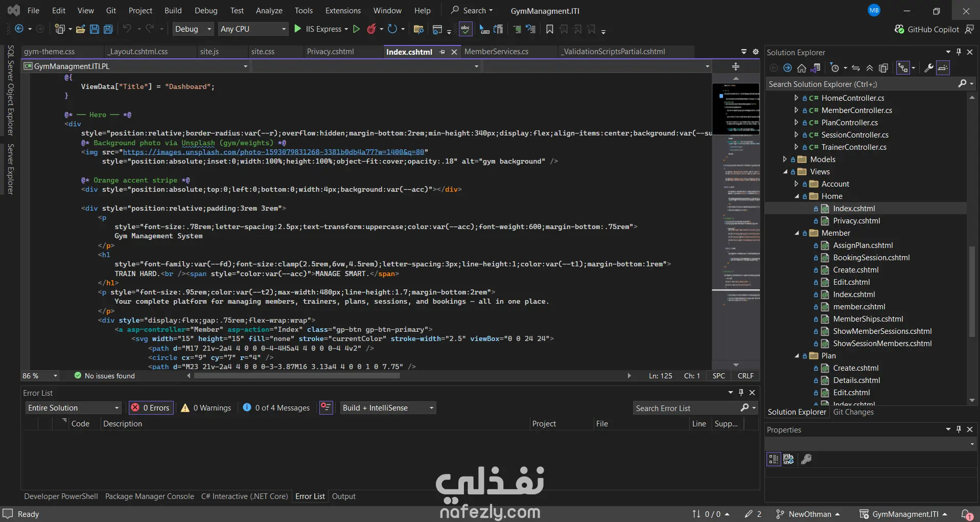The image size is (980, 522).
Task: Click the Save All icon
Action: point(108,29)
